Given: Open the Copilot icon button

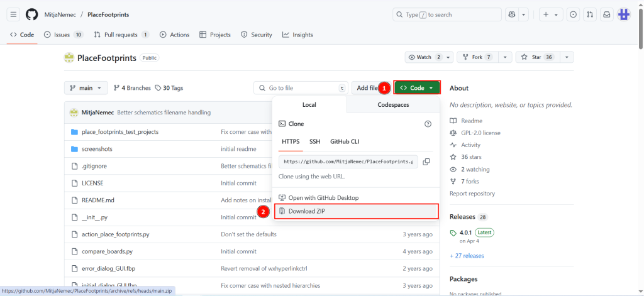Looking at the screenshot, I should click(x=512, y=14).
